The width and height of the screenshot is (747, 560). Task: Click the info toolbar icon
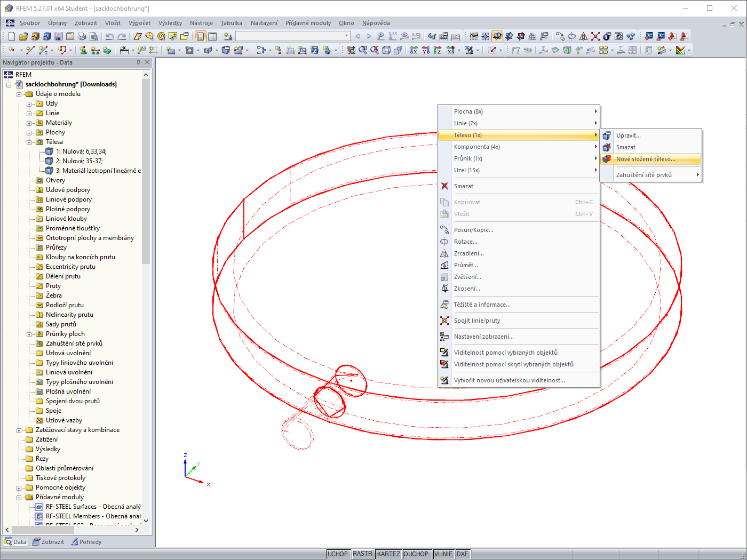point(607,36)
